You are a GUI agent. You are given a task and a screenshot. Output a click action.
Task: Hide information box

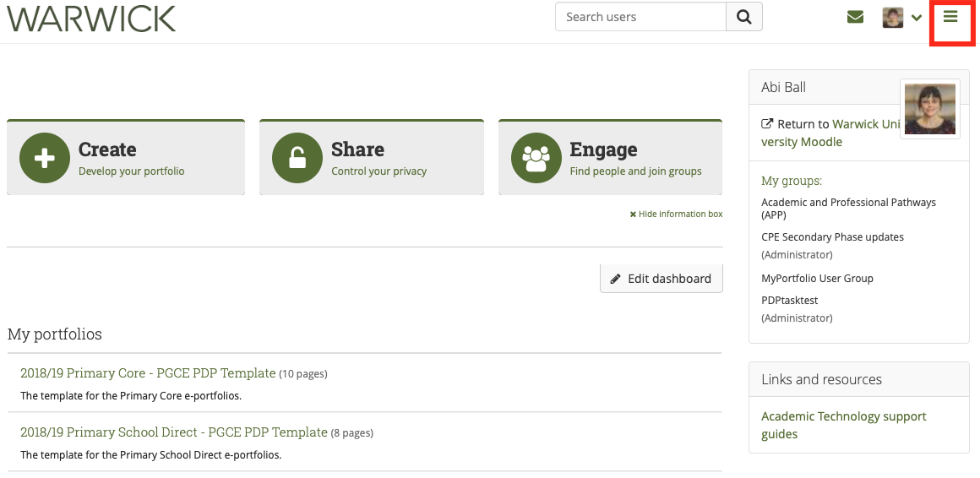click(676, 215)
